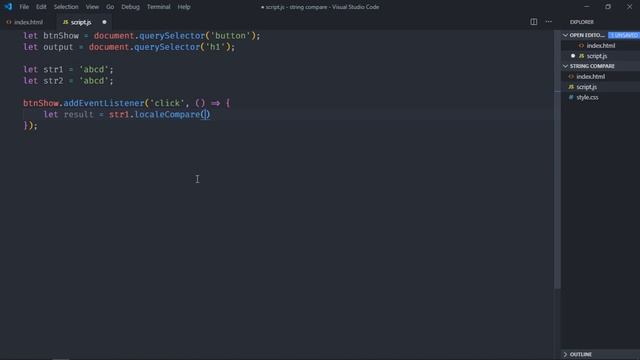Click the HTML icon beside index.html in folder
This screenshot has width=640, height=360.
[x=571, y=76]
